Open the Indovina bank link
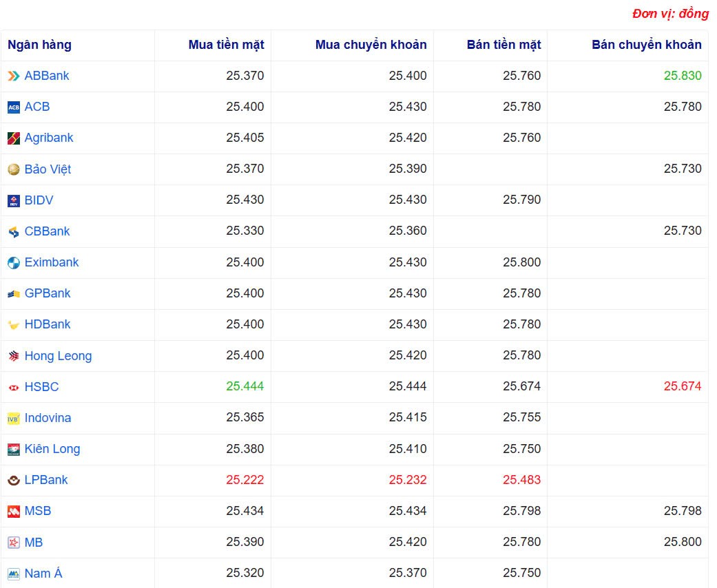Screen dimensions: 717x588 tap(48, 418)
